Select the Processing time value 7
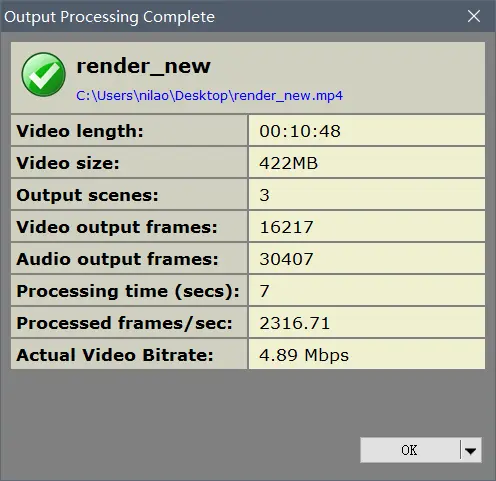The height and width of the screenshot is (481, 496). (264, 291)
